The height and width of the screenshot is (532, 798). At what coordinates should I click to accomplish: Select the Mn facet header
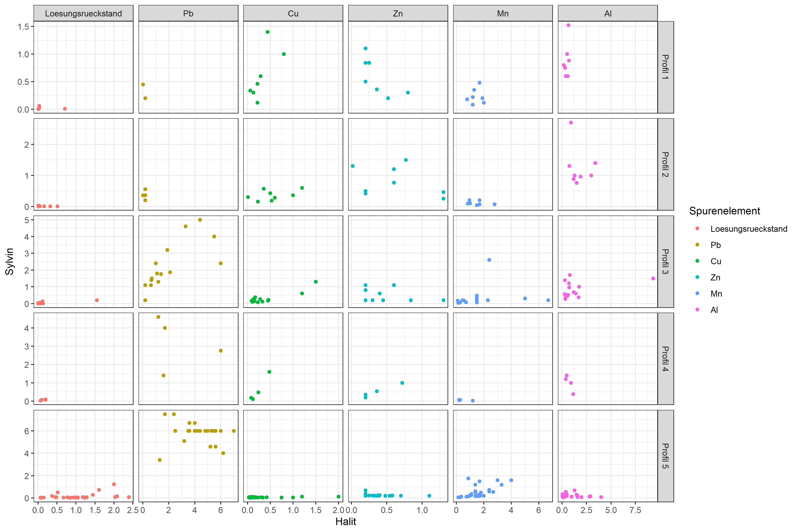(502, 14)
